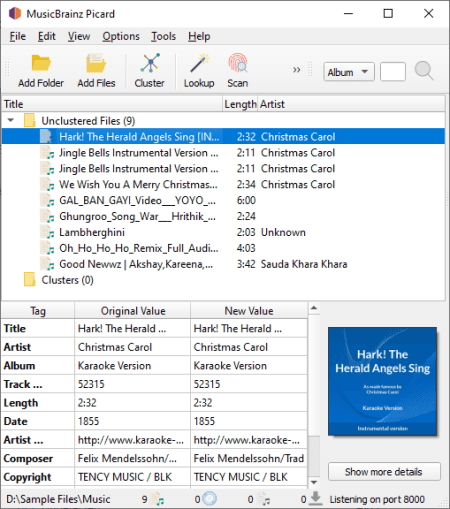Open the Edit menu

[x=46, y=36]
